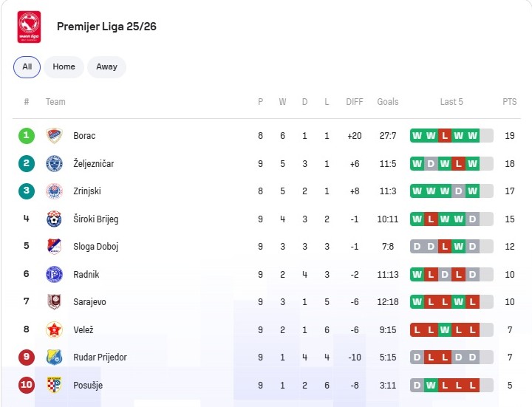Viewport: 532px width, 407px height.
Task: Click the Rudar Prijedor club crest
Action: pos(54,358)
